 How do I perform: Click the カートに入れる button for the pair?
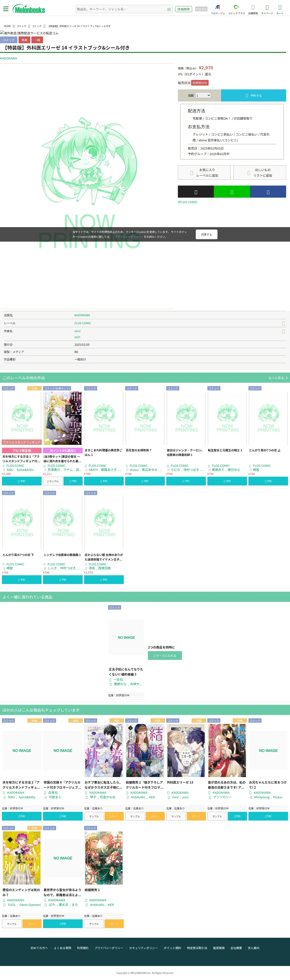[x=165, y=656]
